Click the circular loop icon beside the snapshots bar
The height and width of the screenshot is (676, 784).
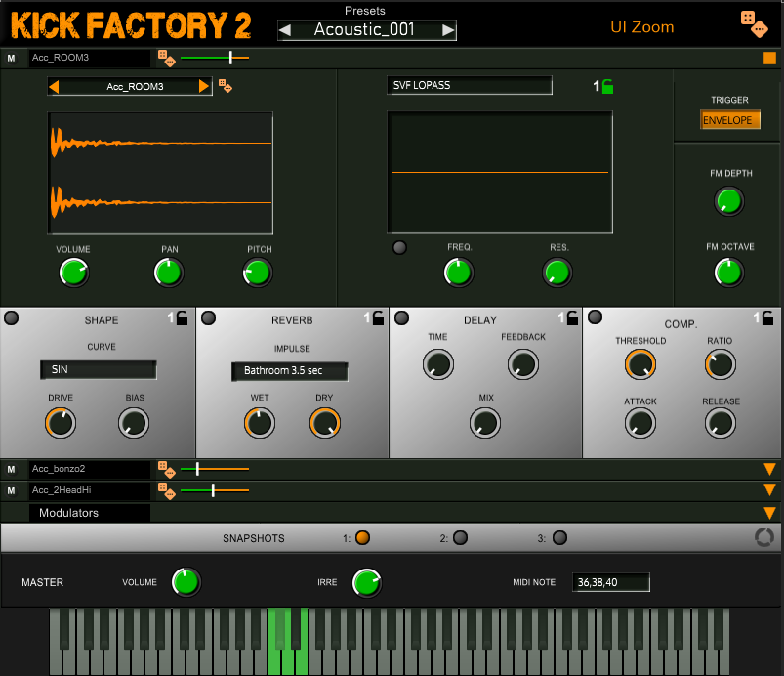point(764,537)
